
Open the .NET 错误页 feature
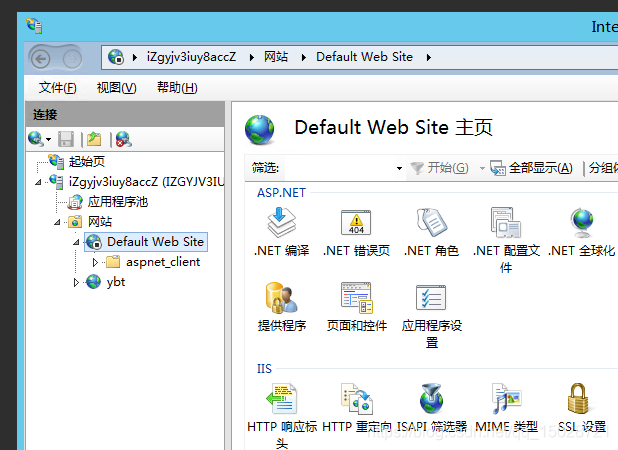[356, 232]
